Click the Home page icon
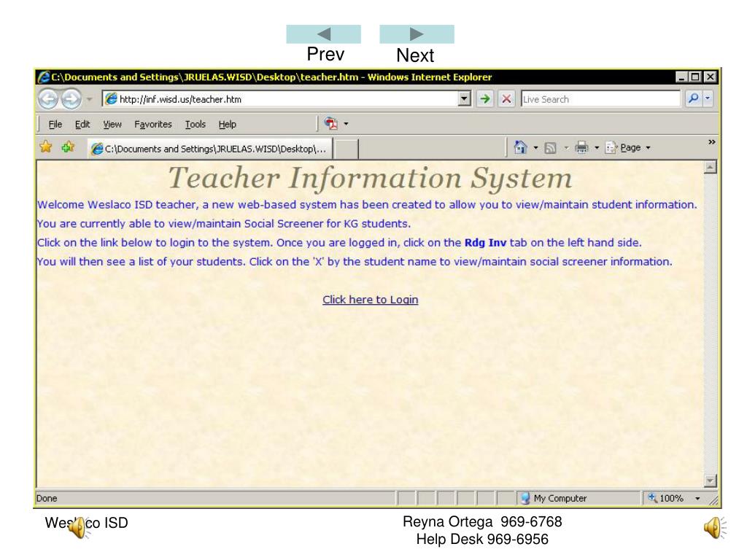 [x=520, y=147]
